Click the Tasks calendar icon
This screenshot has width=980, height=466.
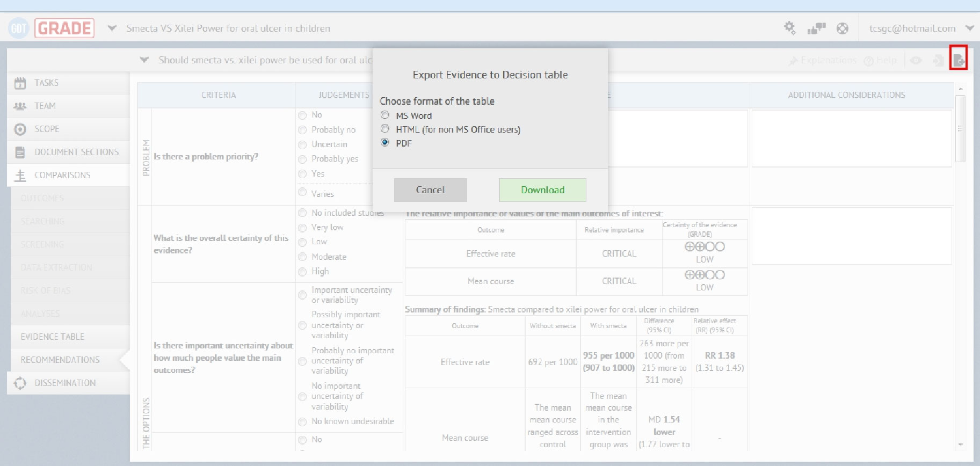click(20, 83)
